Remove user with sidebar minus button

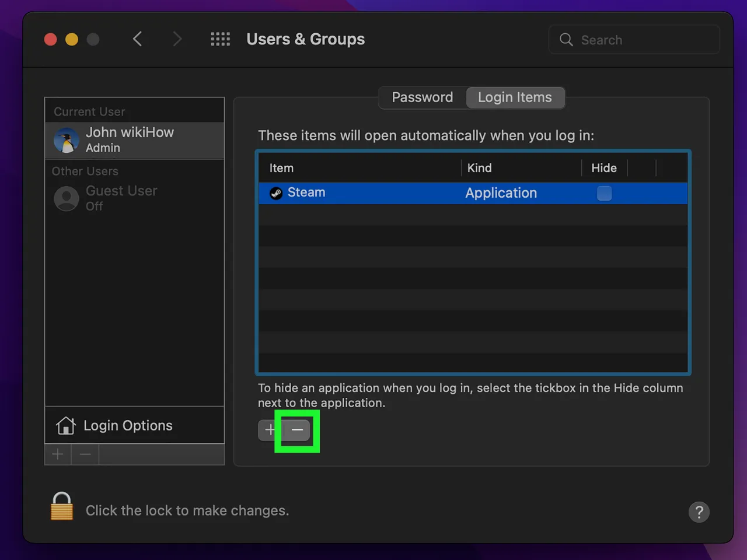coord(85,454)
